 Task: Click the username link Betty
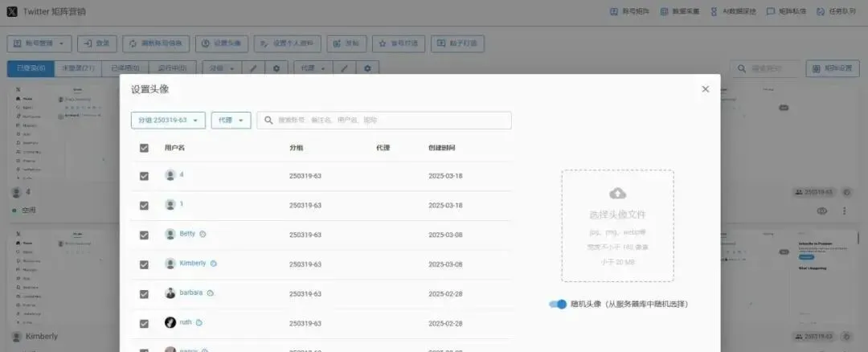tap(187, 234)
